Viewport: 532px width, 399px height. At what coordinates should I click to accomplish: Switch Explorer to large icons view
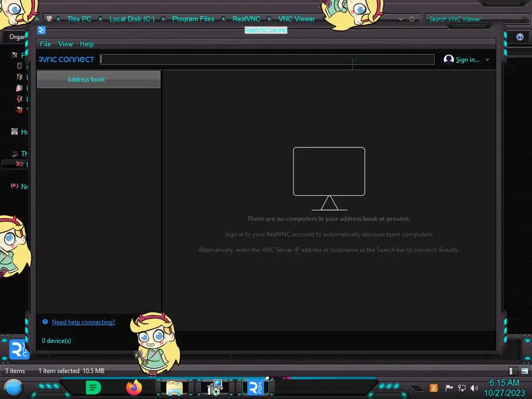click(525, 371)
